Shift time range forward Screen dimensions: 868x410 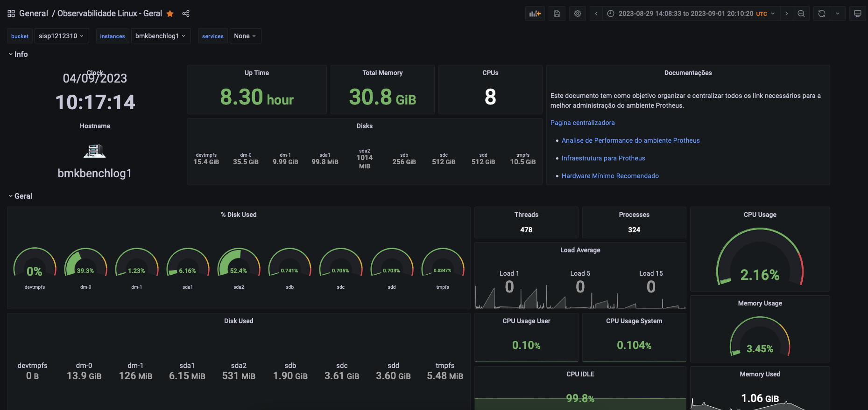(x=787, y=14)
